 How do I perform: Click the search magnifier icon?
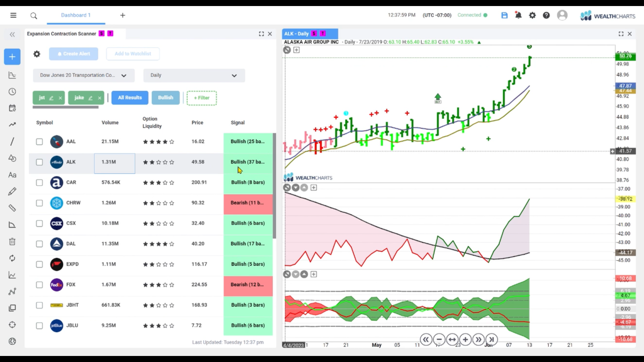click(x=34, y=15)
